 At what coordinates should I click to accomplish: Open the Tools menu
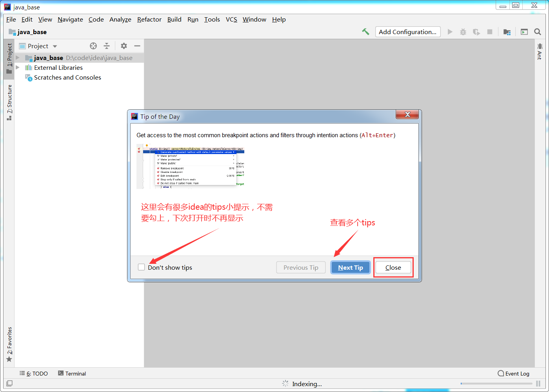(212, 19)
